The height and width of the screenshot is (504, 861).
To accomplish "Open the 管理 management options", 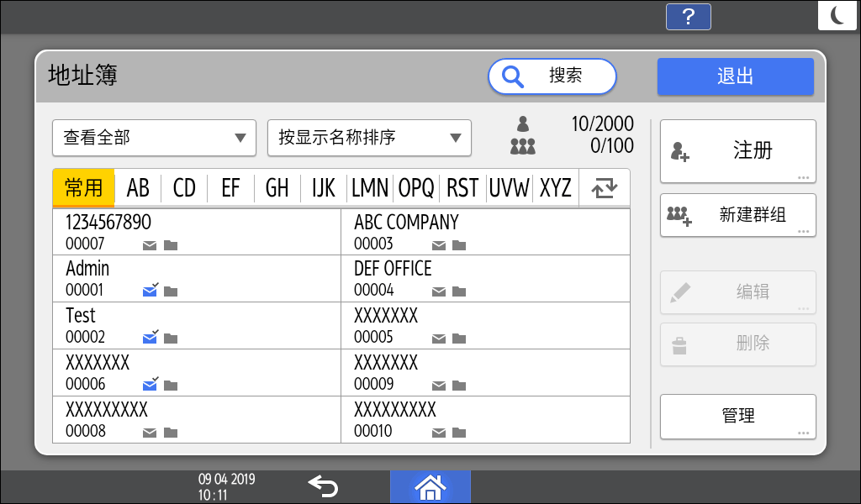I will coord(737,416).
